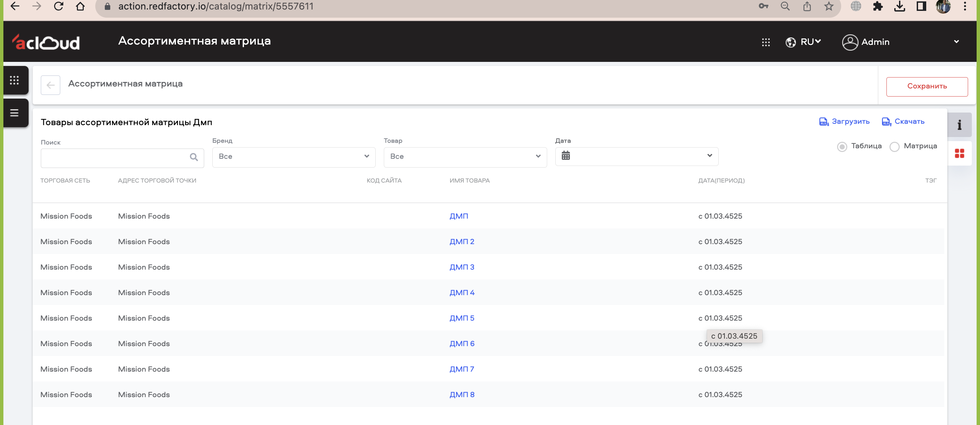Click the saved passwords key icon
This screenshot has height=425, width=980.
pos(763,6)
